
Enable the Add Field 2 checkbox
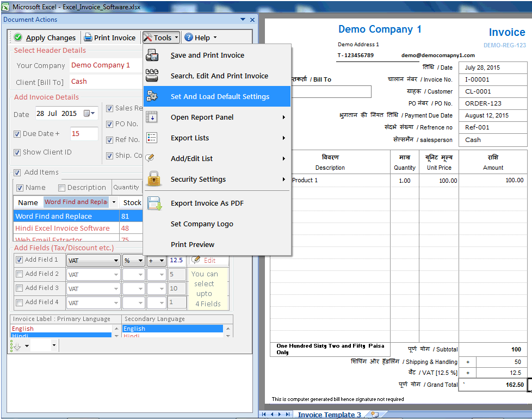click(20, 274)
